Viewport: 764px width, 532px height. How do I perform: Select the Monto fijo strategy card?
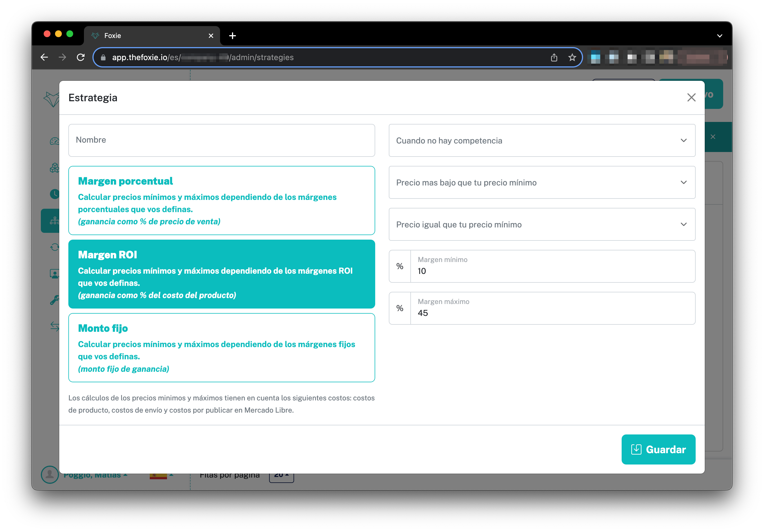click(x=221, y=347)
